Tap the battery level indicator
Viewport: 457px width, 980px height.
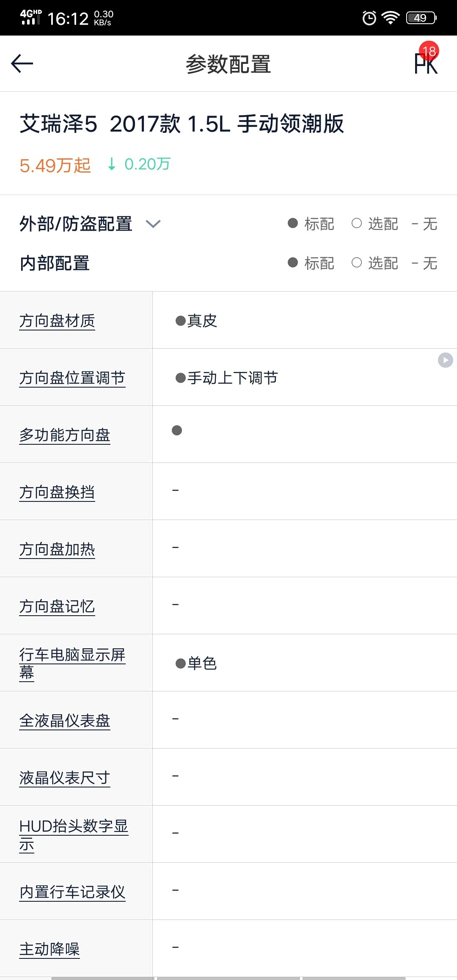click(421, 18)
